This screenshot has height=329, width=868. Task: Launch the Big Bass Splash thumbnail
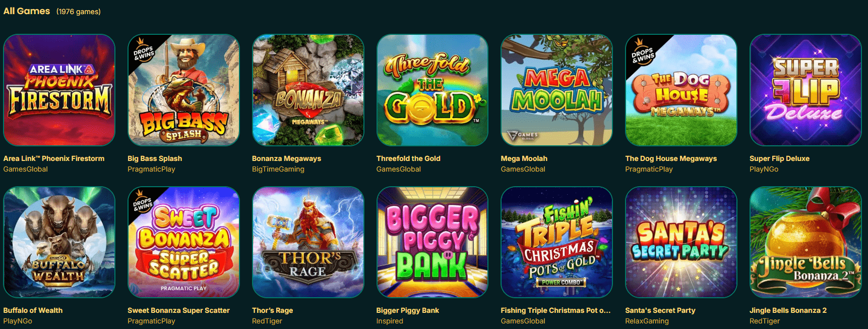183,90
